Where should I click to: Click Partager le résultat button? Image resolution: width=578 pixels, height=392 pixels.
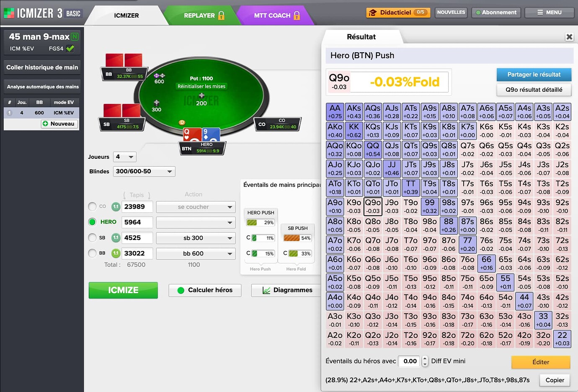tap(534, 75)
